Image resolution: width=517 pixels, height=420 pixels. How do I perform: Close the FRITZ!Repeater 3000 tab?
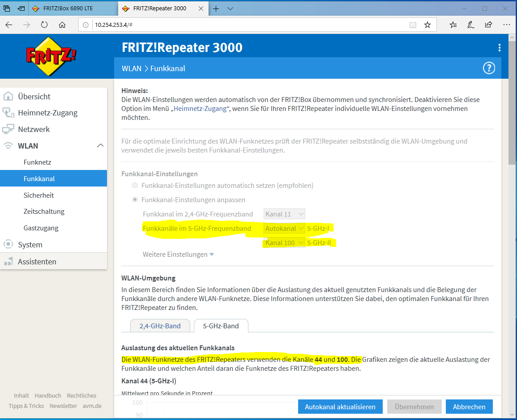[201, 8]
